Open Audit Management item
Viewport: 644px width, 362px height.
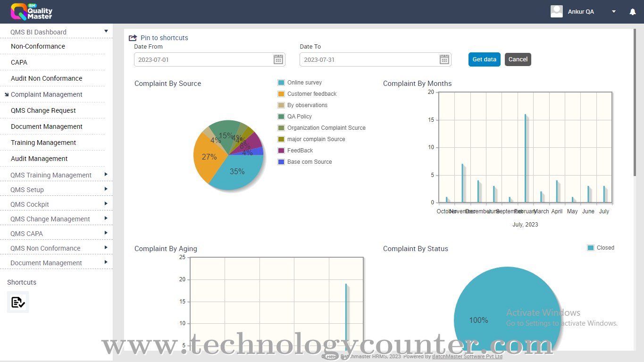point(39,159)
